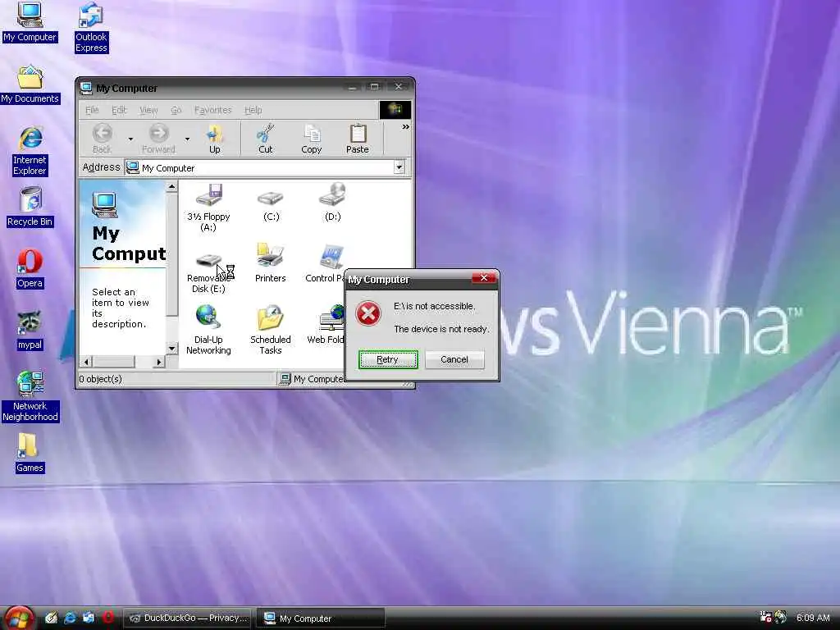This screenshot has height=630, width=840.
Task: Open the Outlook Express desktop icon
Action: click(91, 27)
